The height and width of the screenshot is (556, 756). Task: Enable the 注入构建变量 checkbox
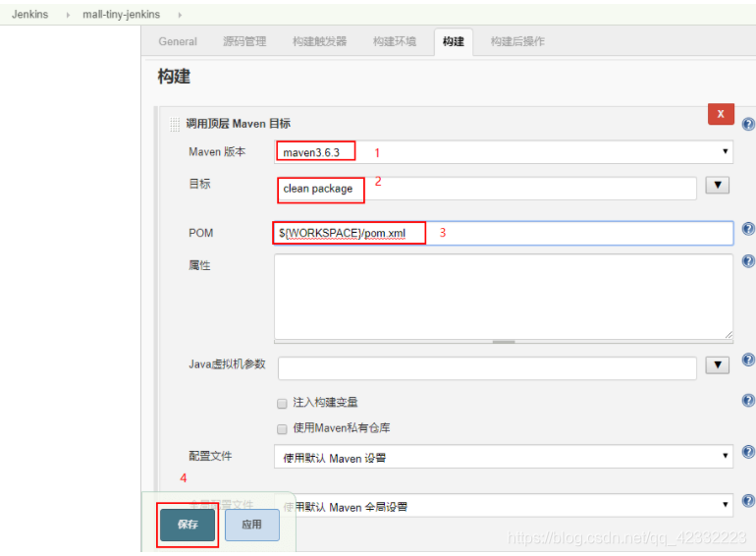click(282, 404)
